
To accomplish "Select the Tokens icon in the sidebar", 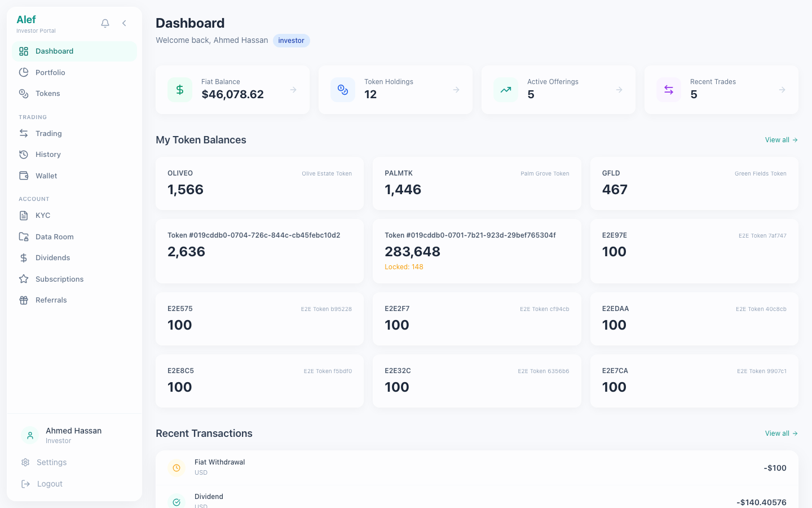I will tap(23, 93).
